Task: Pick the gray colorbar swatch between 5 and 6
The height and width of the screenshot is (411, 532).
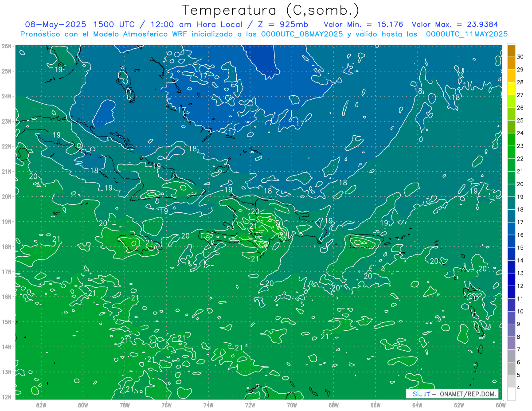Action: point(511,369)
